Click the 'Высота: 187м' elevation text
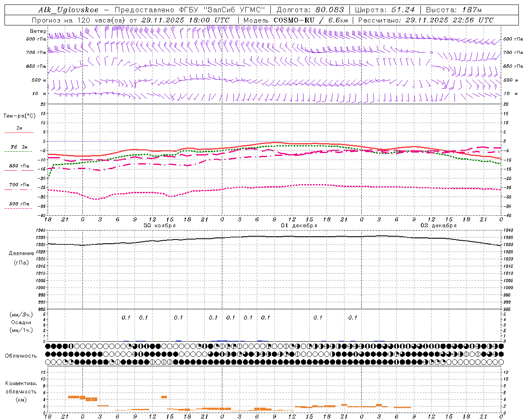 point(454,10)
